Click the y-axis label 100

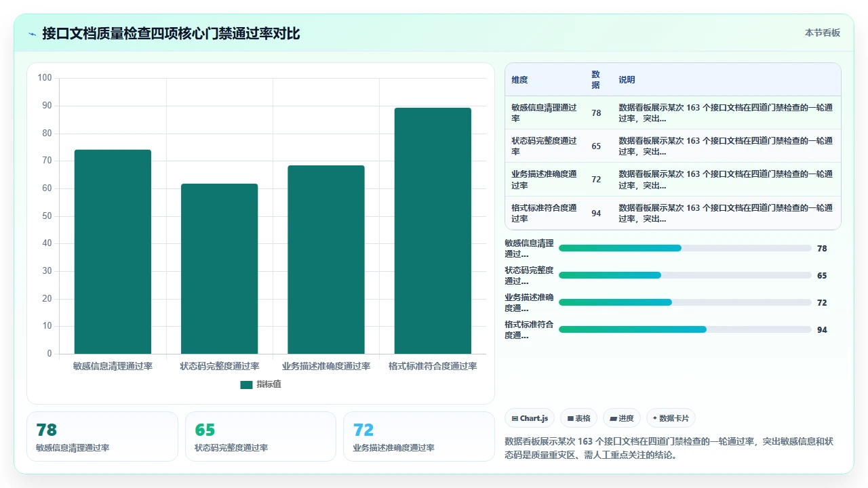coord(45,78)
